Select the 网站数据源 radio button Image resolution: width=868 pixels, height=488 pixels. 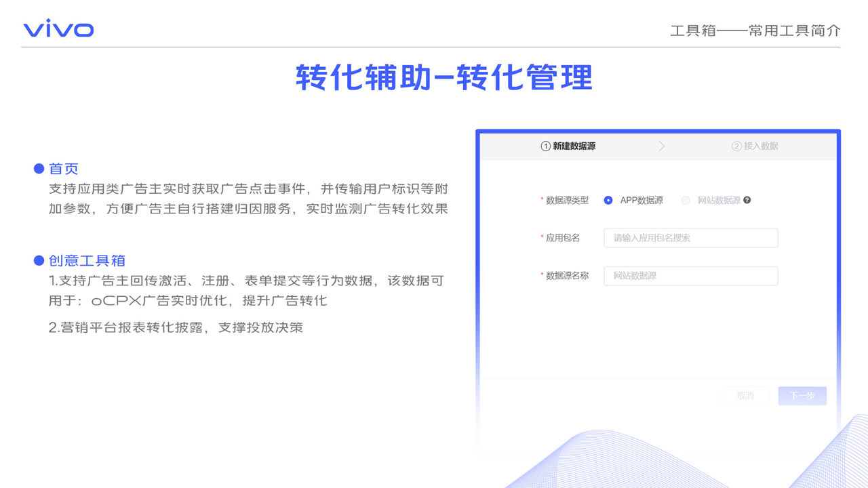[x=686, y=201]
